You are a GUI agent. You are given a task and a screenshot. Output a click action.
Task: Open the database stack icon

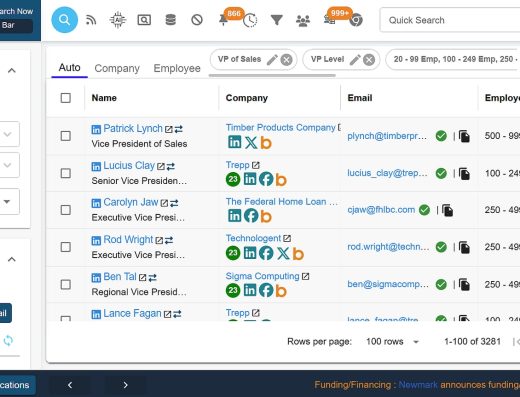pyautogui.click(x=170, y=20)
